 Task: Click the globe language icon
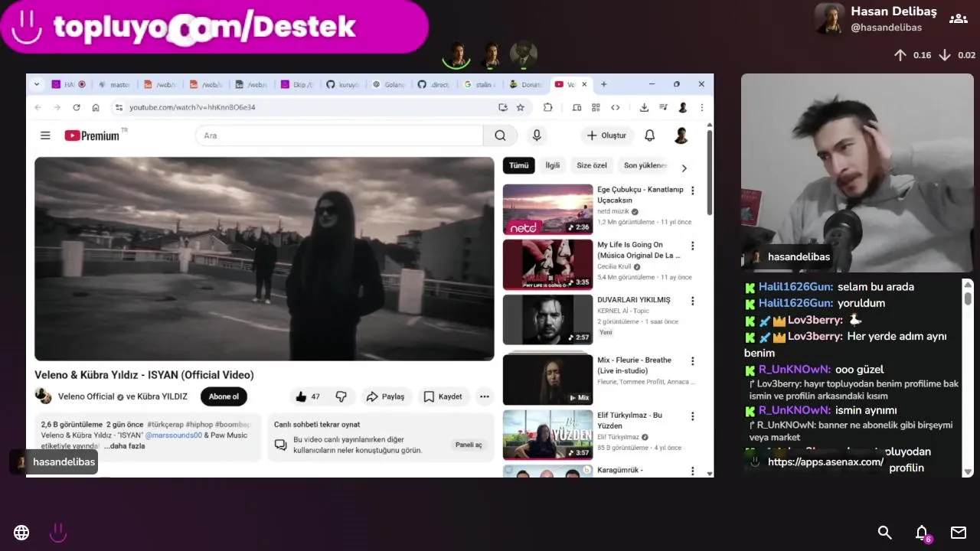click(x=21, y=533)
